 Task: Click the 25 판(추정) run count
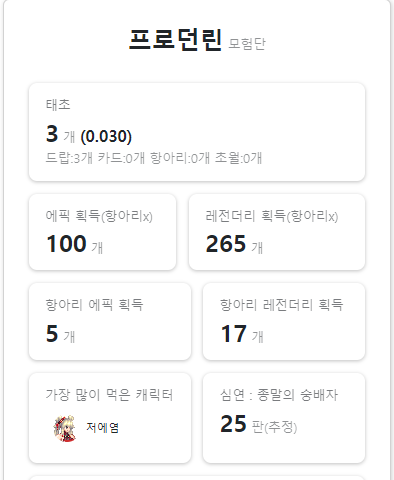[x=259, y=424]
